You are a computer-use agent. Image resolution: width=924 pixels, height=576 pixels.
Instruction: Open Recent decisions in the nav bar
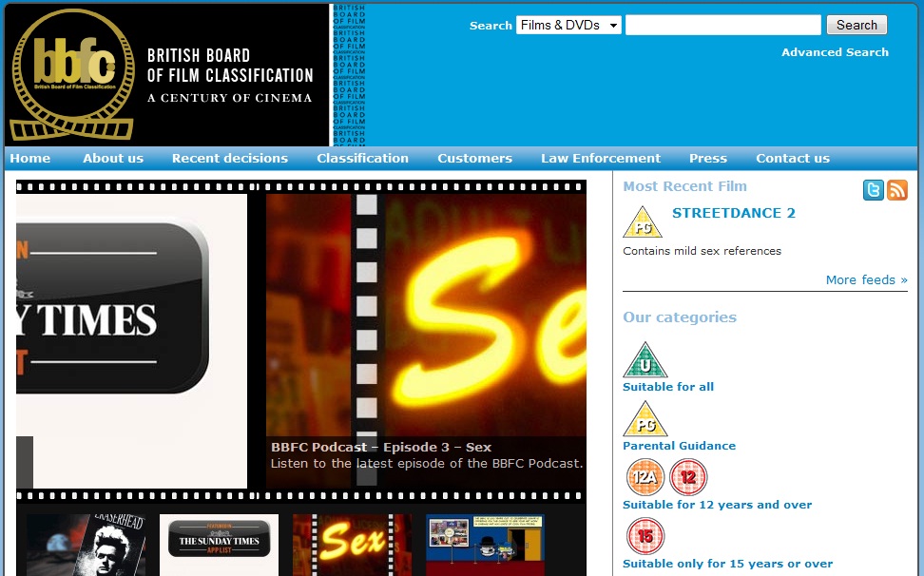230,159
